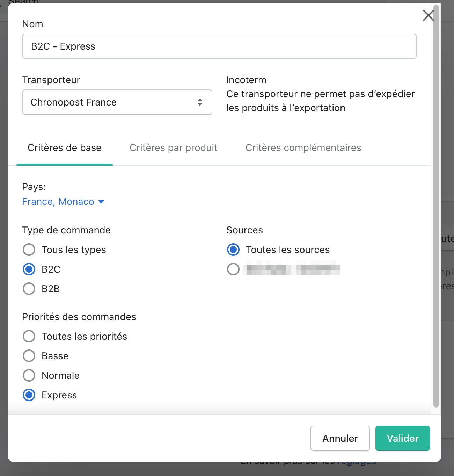454x476 pixels.
Task: Select Tous les types order type
Action: pyautogui.click(x=29, y=250)
